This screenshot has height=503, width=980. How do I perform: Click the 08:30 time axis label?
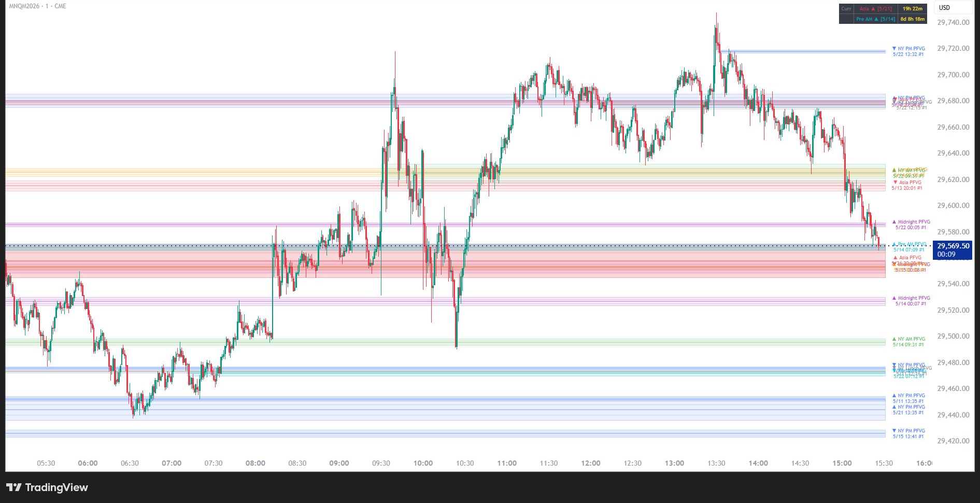click(297, 463)
